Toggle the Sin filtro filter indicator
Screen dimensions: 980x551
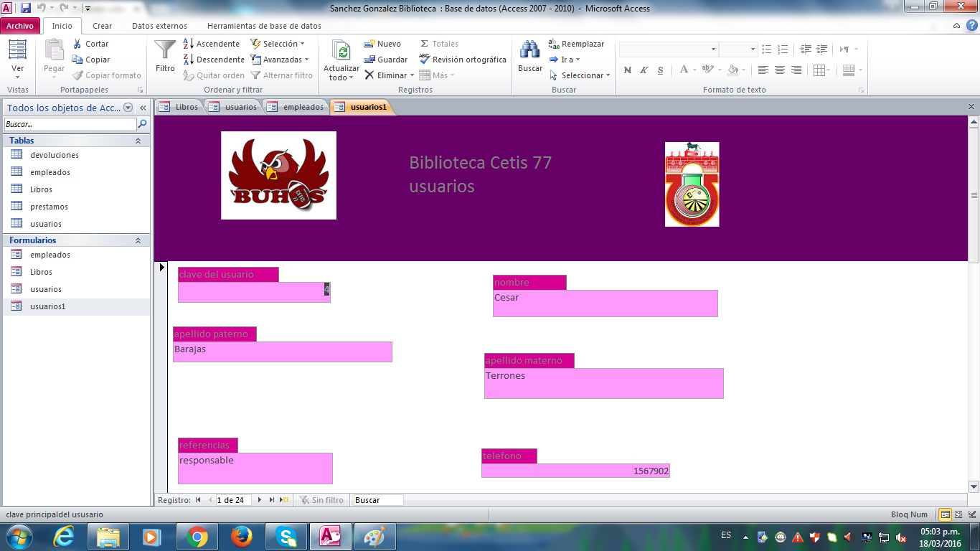tap(321, 500)
